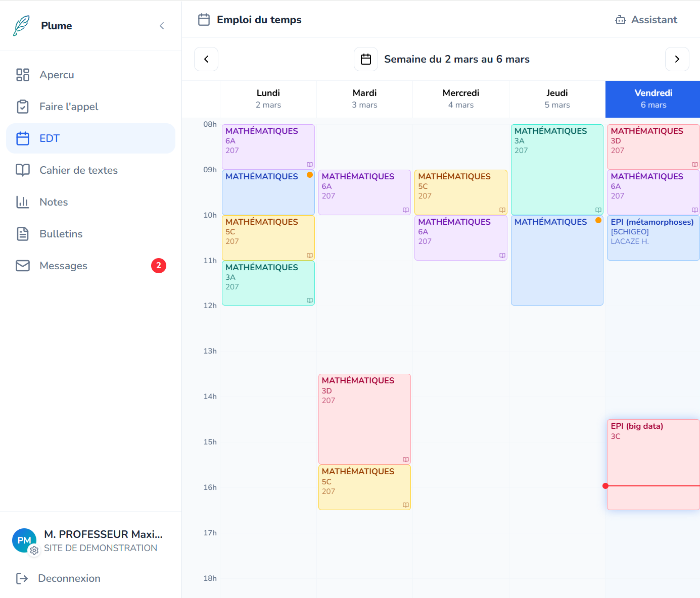The height and width of the screenshot is (598, 700).
Task: Click the Plume feather logo
Action: [21, 26]
